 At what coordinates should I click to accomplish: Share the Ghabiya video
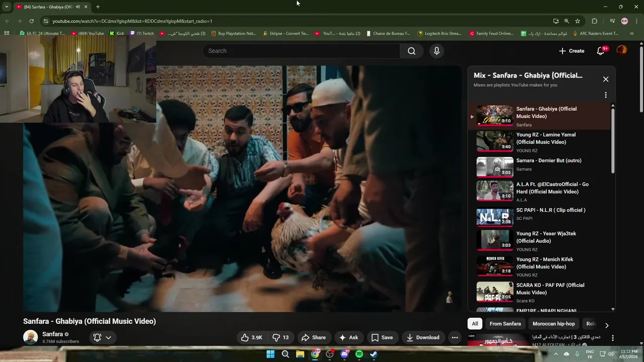tap(313, 337)
